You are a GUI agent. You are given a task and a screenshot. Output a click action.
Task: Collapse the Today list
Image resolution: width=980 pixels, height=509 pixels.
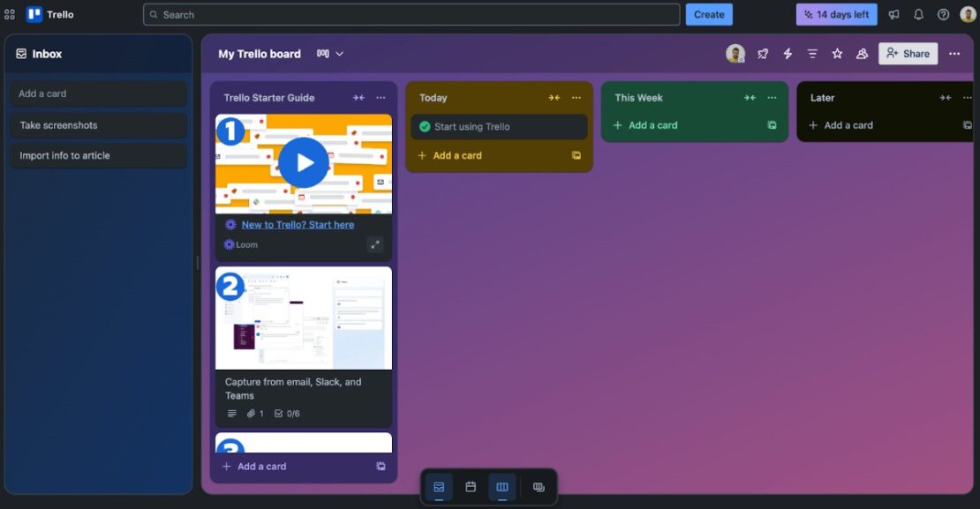click(554, 98)
